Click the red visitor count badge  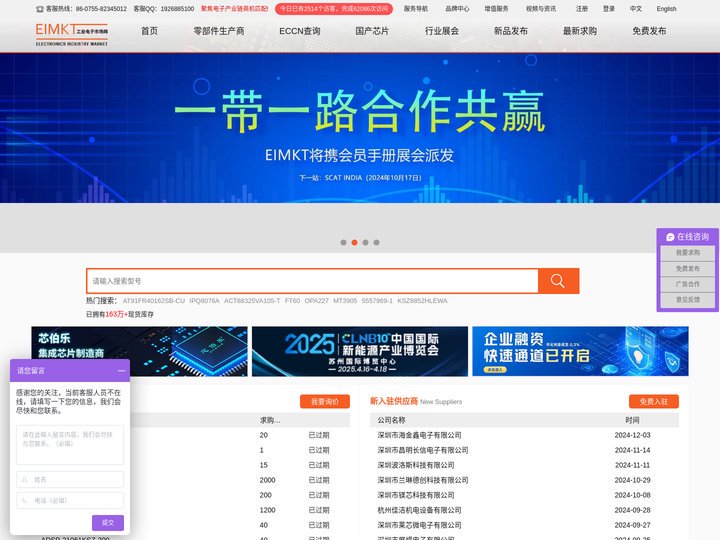[334, 9]
